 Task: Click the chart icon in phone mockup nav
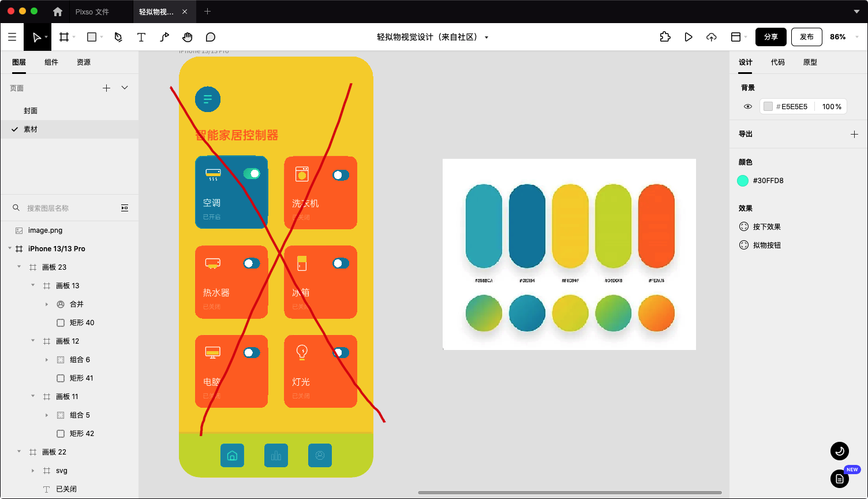[276, 456]
